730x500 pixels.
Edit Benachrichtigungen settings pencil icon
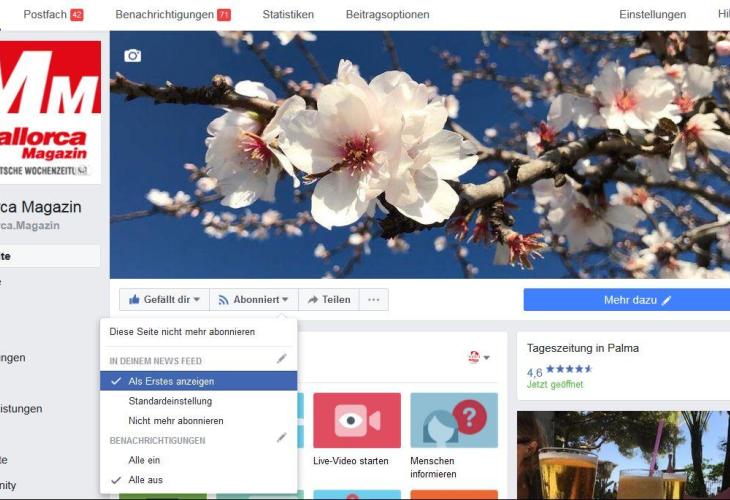pyautogui.click(x=282, y=438)
